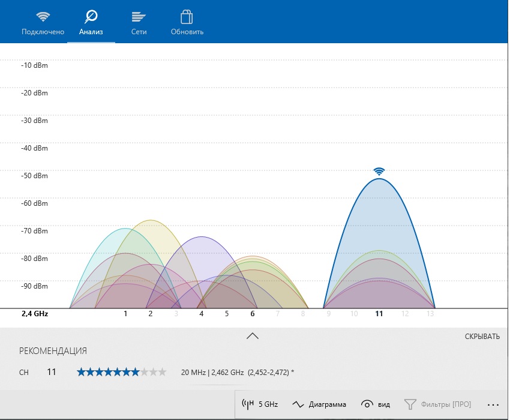Select channel 1 on the axis
510x420 pixels.
[x=125, y=314]
